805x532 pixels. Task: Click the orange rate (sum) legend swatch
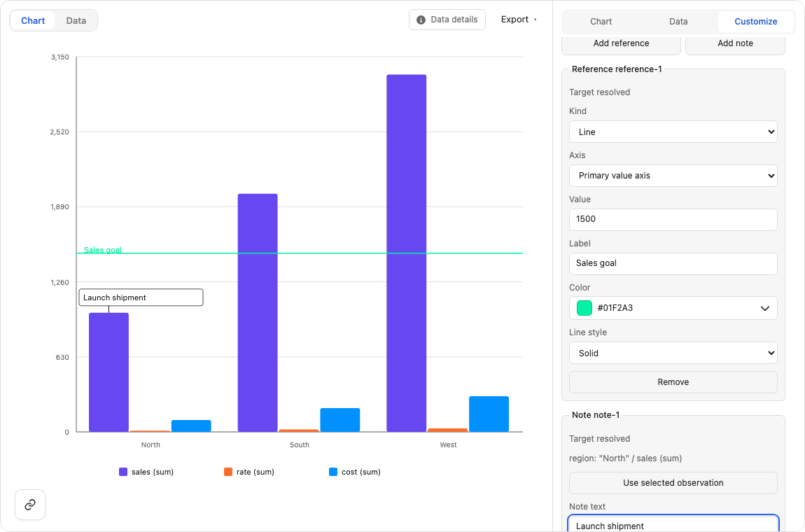tap(228, 472)
